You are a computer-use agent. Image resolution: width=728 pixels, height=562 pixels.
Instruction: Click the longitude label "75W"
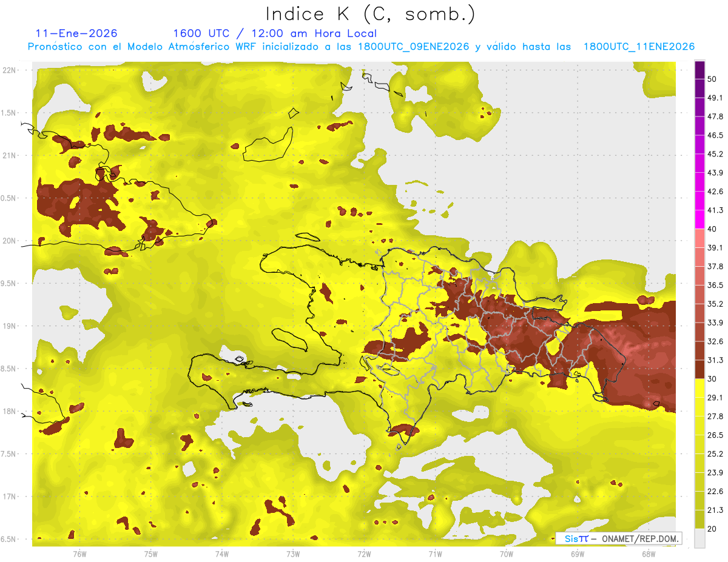(151, 554)
